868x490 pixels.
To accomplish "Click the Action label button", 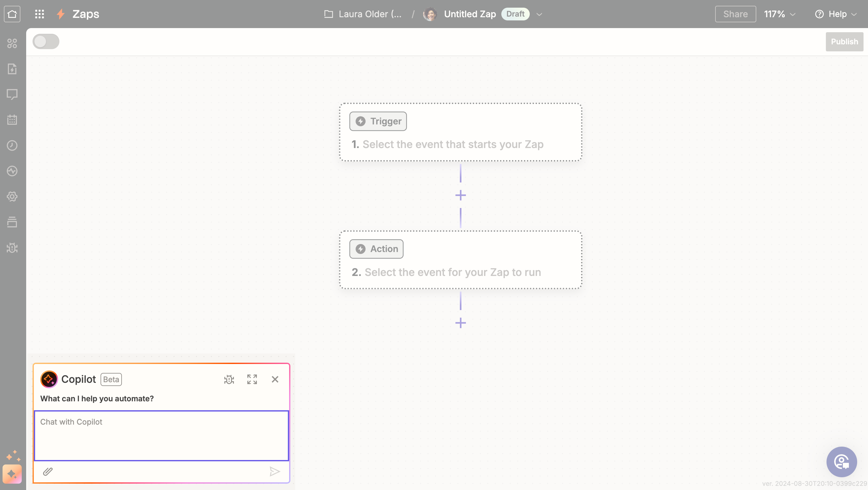I will tap(376, 249).
